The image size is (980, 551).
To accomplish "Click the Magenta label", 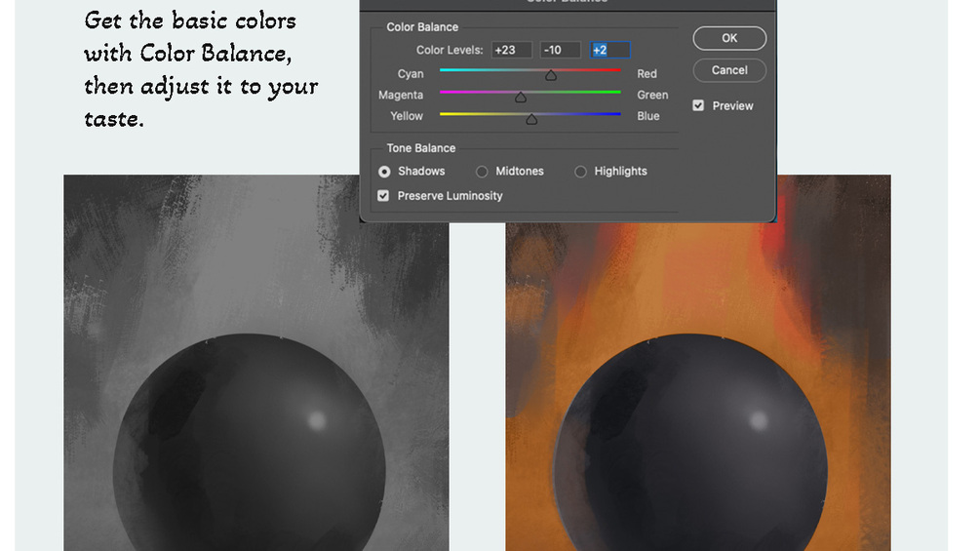I will 401,95.
